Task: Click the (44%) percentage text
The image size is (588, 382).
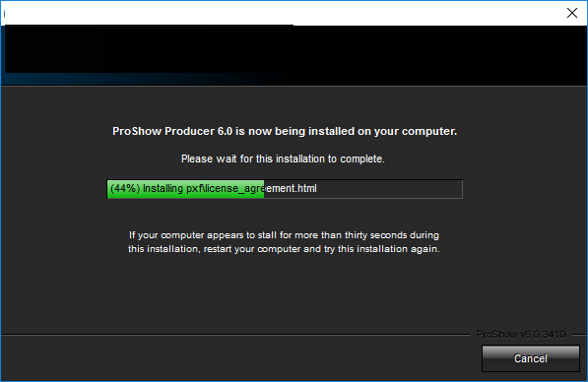Action: point(125,188)
